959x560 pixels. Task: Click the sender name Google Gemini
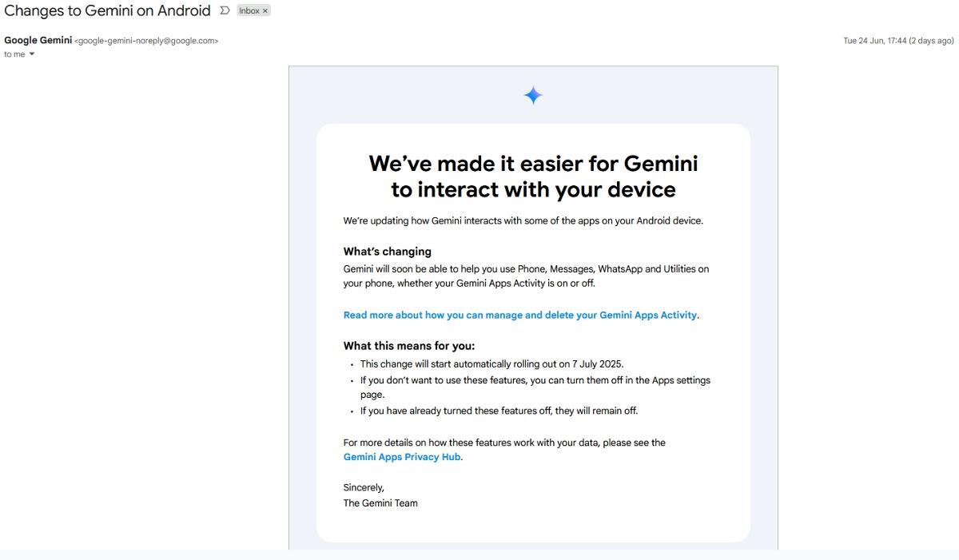coord(38,39)
